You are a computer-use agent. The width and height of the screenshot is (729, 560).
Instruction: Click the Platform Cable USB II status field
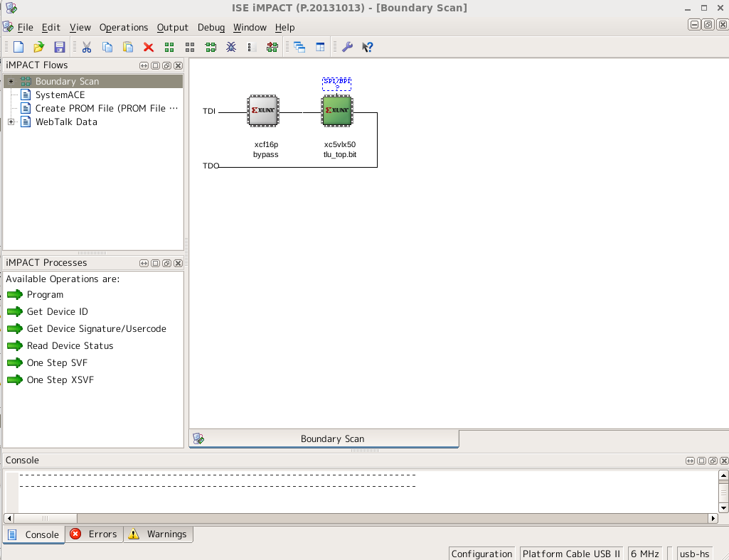tap(571, 554)
